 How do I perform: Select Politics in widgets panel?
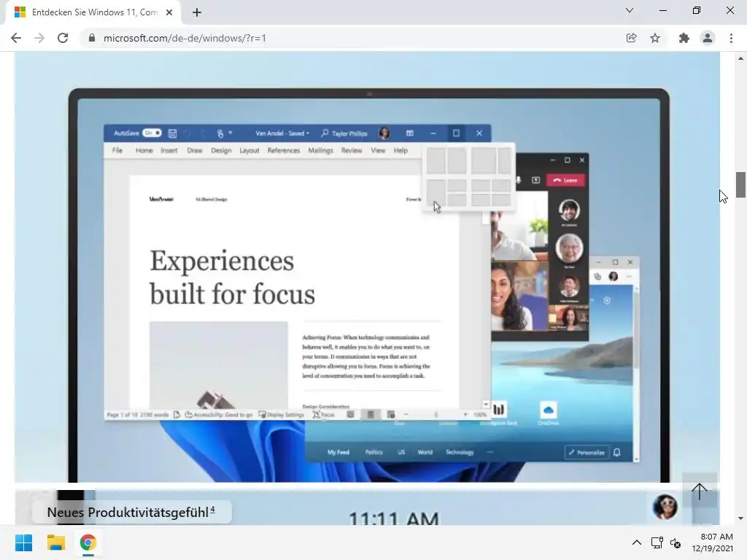(374, 452)
